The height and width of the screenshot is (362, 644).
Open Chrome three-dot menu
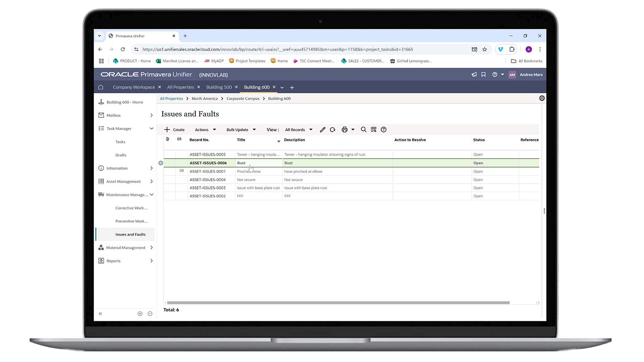pos(540,49)
